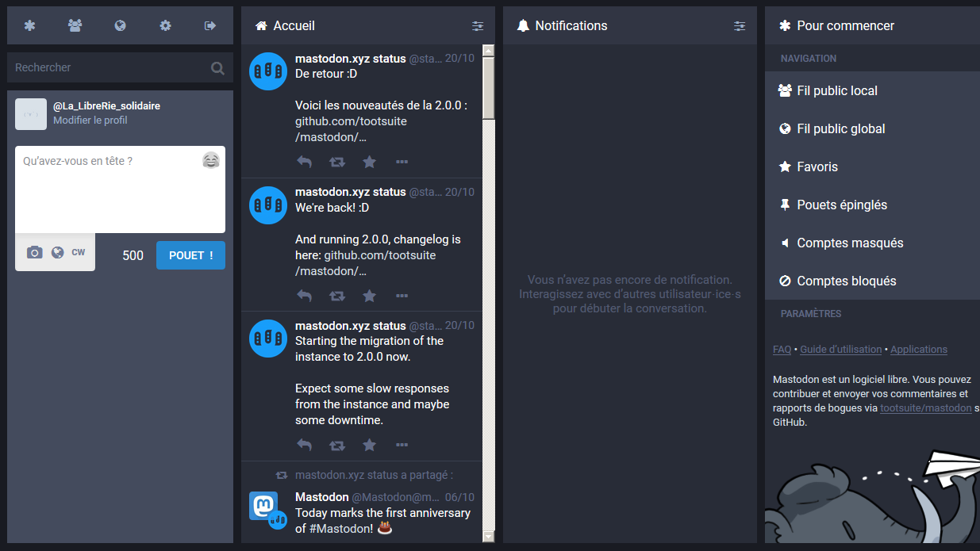Open the Applications link
The height and width of the screenshot is (551, 980).
coord(919,350)
